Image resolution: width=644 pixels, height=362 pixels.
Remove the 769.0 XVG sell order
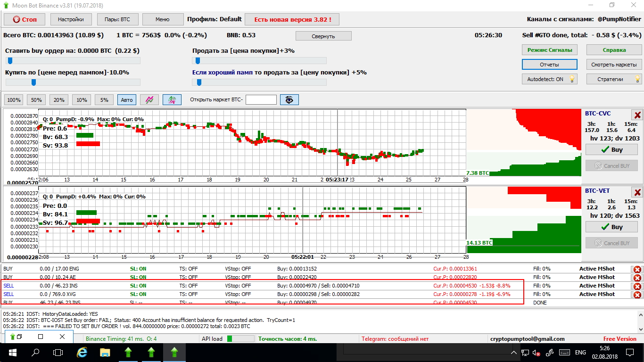pyautogui.click(x=637, y=295)
